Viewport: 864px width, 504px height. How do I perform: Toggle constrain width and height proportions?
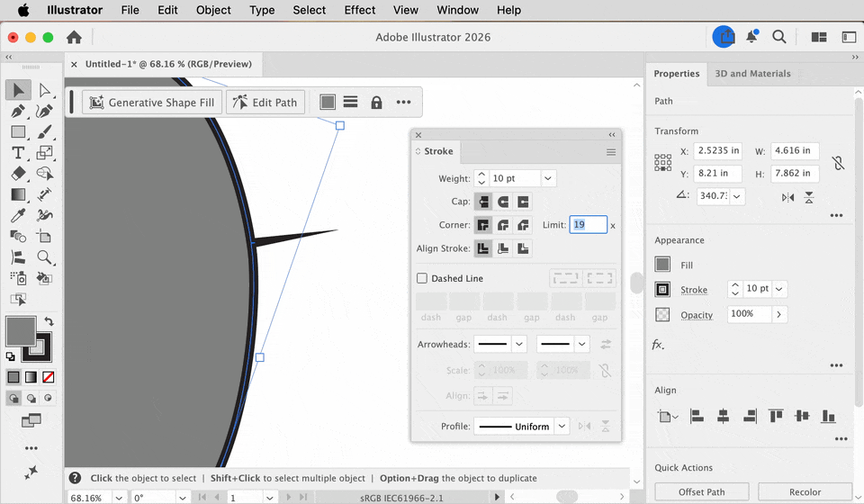(838, 163)
